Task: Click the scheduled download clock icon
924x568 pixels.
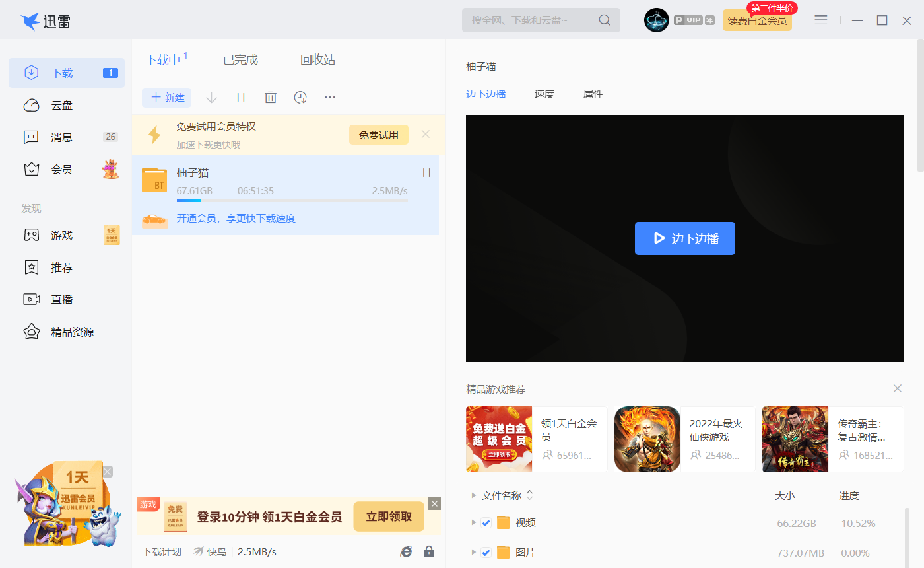Action: (x=300, y=98)
